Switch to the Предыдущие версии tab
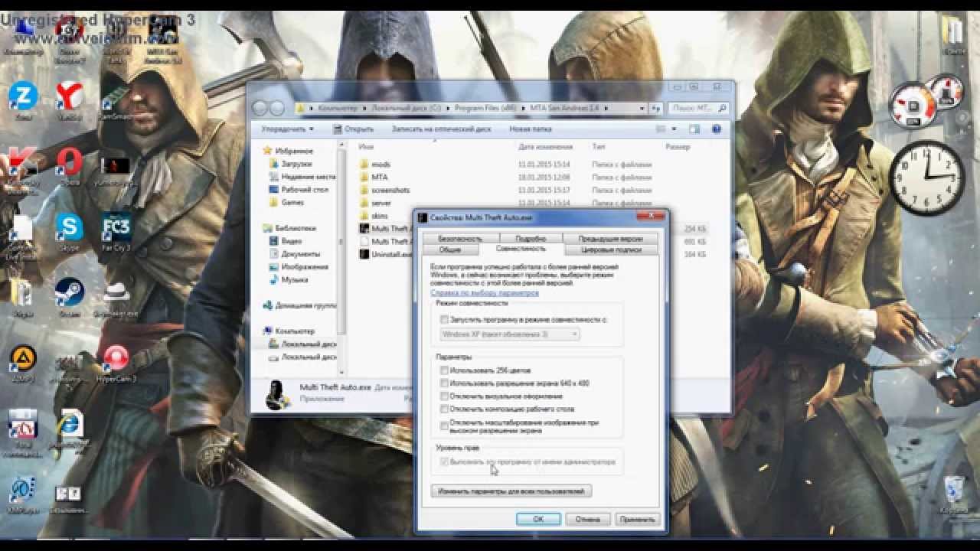Screen dimensions: 980x551 [610, 239]
